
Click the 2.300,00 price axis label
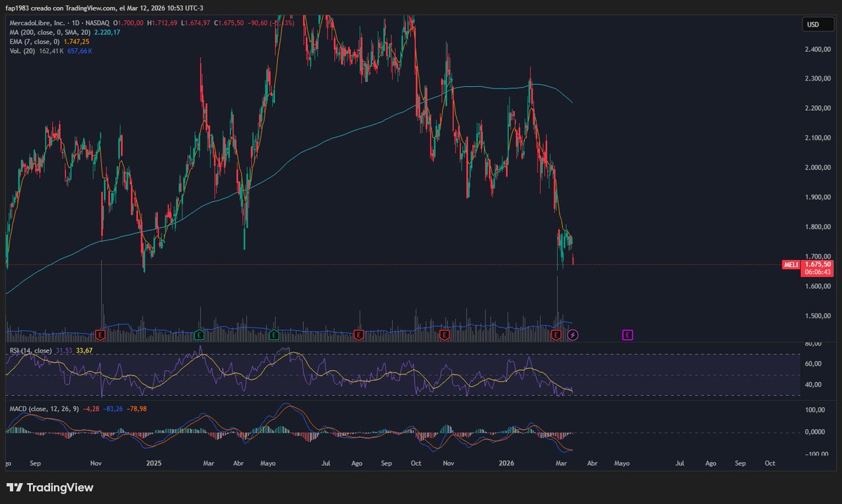(x=817, y=79)
